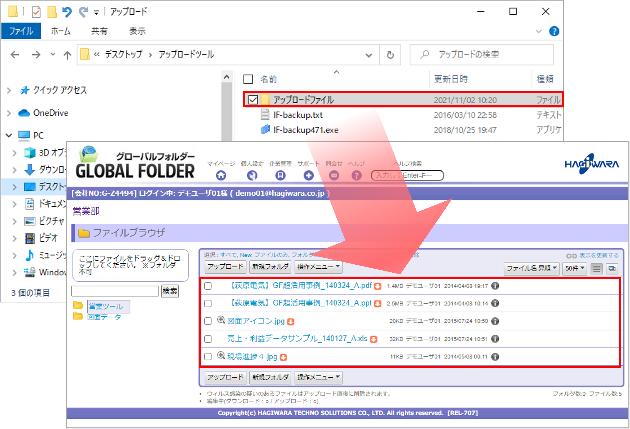
Task: Click the Explorer help icon beside ribbon
Action: 554,31
